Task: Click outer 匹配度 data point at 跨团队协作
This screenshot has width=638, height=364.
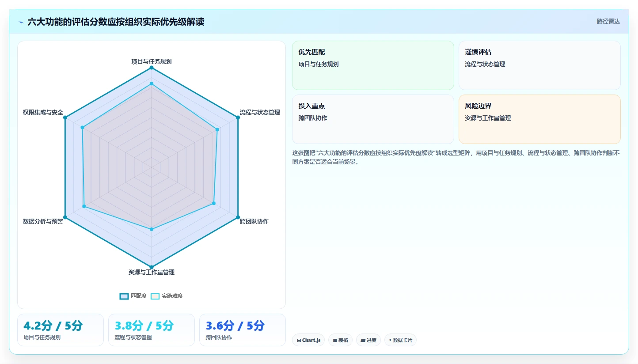Action: point(238,217)
